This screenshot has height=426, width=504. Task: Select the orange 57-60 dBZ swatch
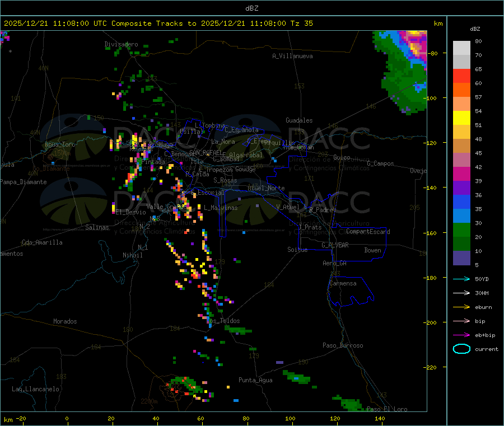pyautogui.click(x=461, y=90)
